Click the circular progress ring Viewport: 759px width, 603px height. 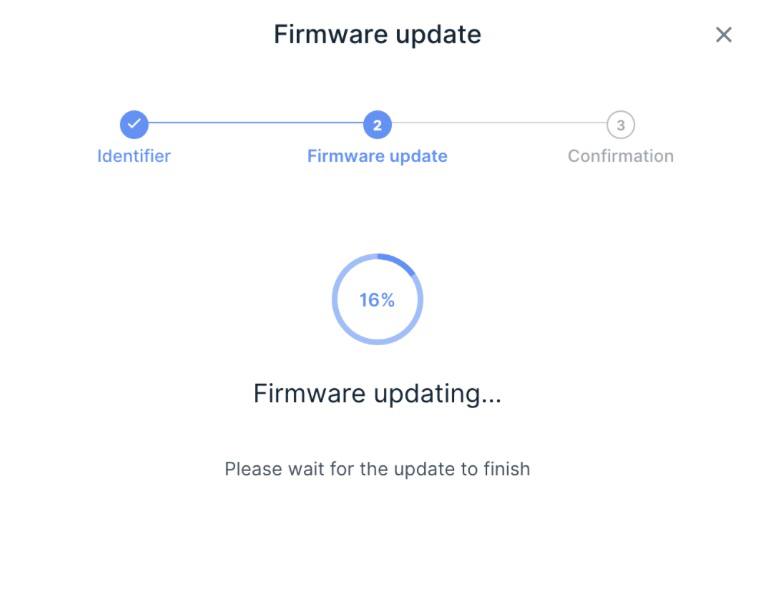pyautogui.click(x=377, y=299)
